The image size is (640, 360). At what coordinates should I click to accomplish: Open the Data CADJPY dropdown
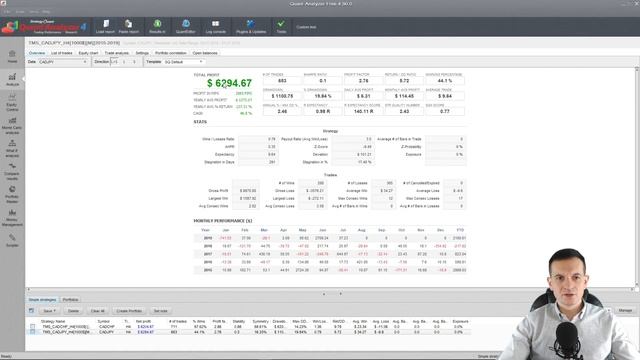coord(63,62)
